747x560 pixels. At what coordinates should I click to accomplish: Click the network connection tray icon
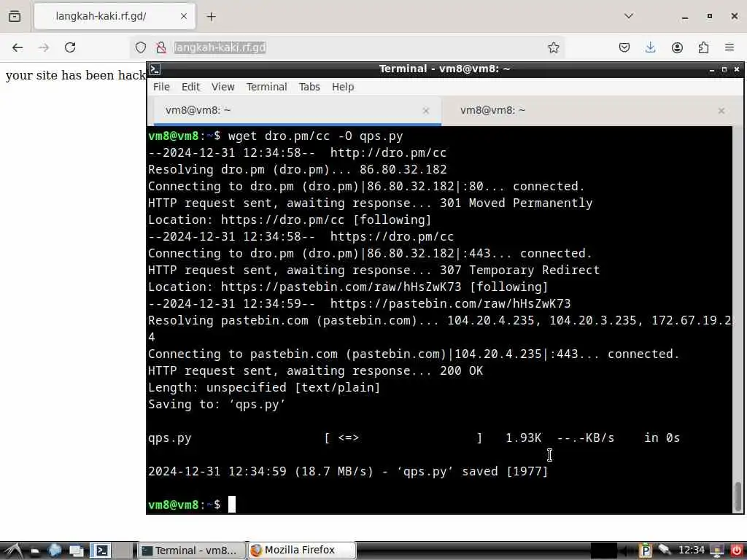[x=665, y=550]
